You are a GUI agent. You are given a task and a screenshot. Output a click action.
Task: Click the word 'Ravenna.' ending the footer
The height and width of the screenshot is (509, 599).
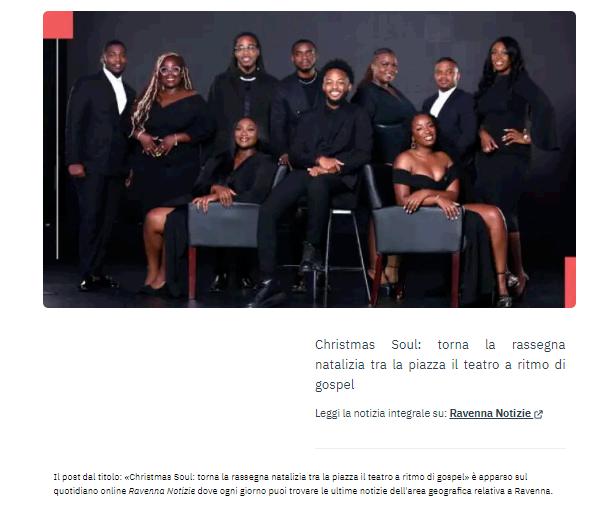tap(533, 491)
